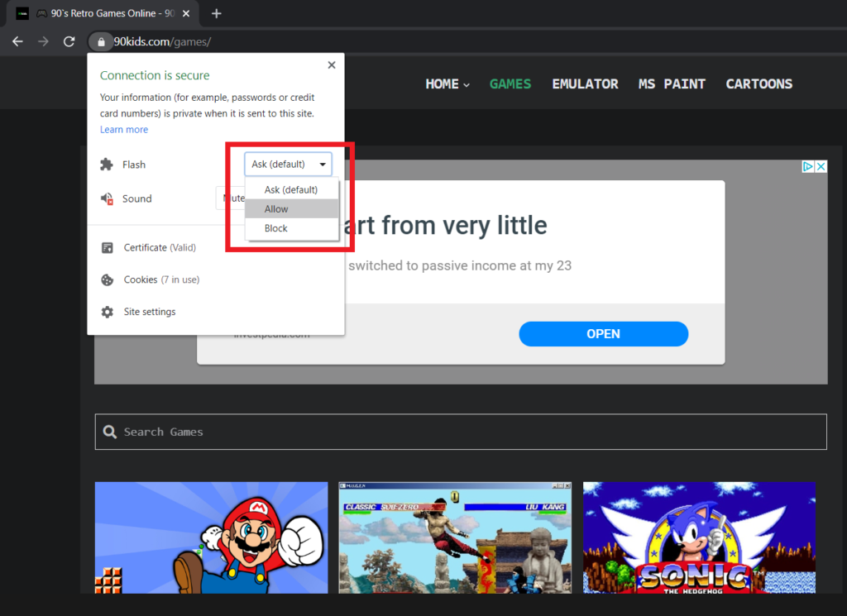Open the EMULATOR nav item

pyautogui.click(x=585, y=84)
